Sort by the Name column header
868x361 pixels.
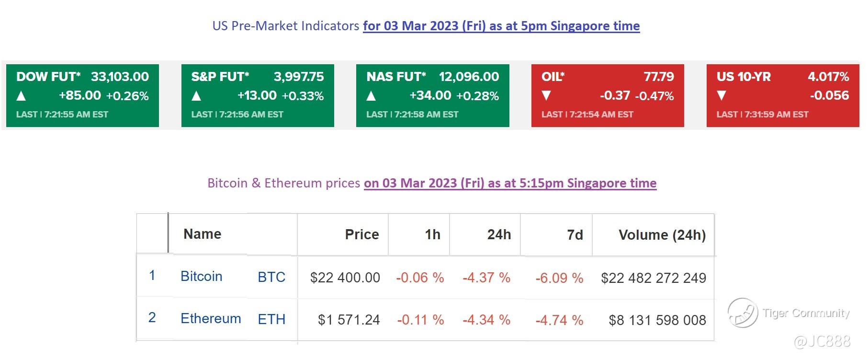click(202, 234)
